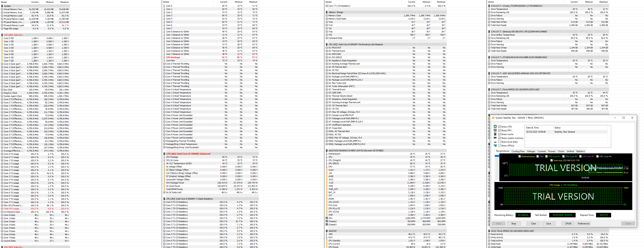644x248 pixels.
Task: Click the Stress CPU chip icon
Action: pos(495,127)
